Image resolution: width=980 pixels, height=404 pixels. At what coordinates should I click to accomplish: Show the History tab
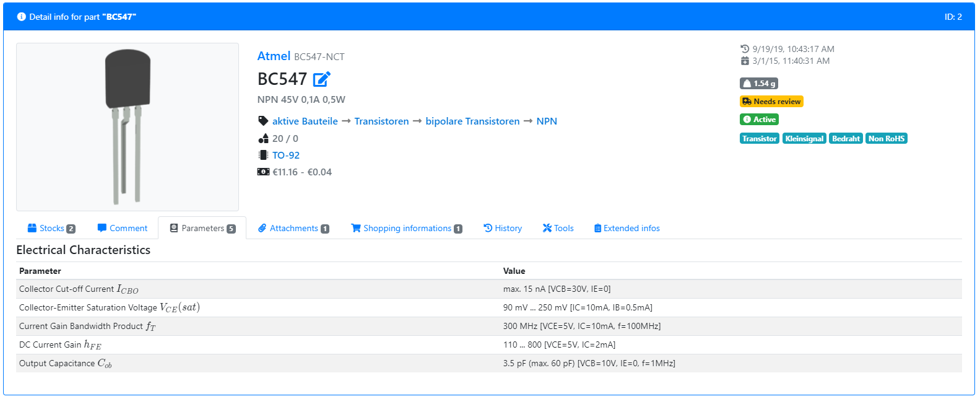(x=503, y=228)
